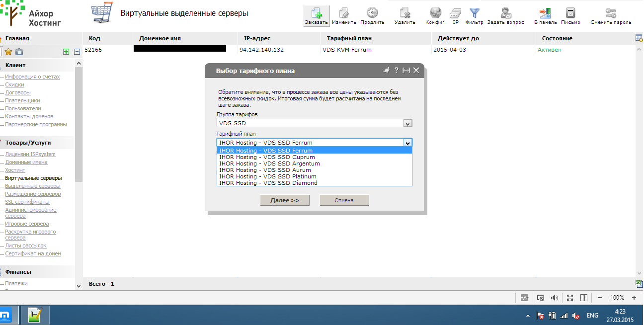Close the Выбор тарифного плана dialog
Image resolution: width=644 pixels, height=325 pixels.
pyautogui.click(x=416, y=71)
